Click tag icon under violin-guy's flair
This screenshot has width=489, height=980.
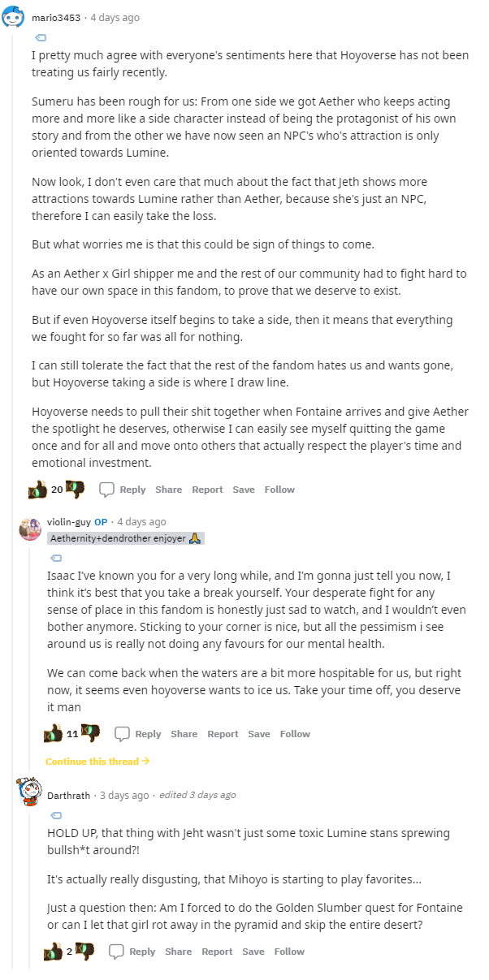pyautogui.click(x=56, y=558)
